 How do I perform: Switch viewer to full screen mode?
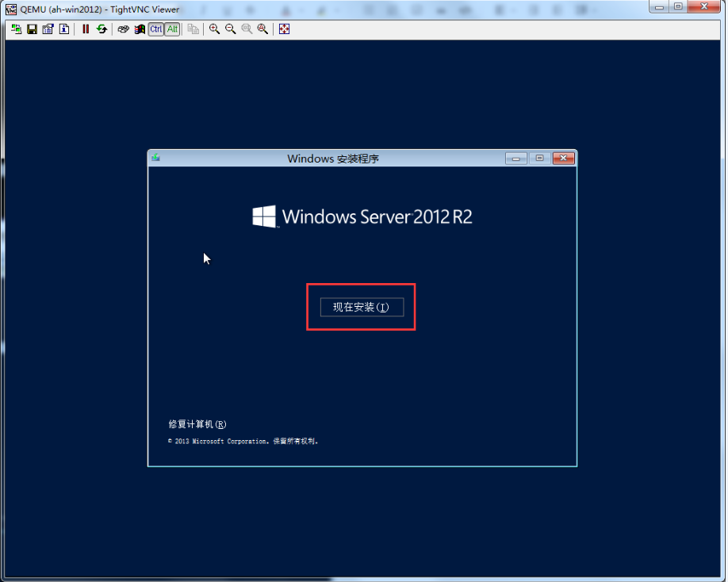pos(284,29)
